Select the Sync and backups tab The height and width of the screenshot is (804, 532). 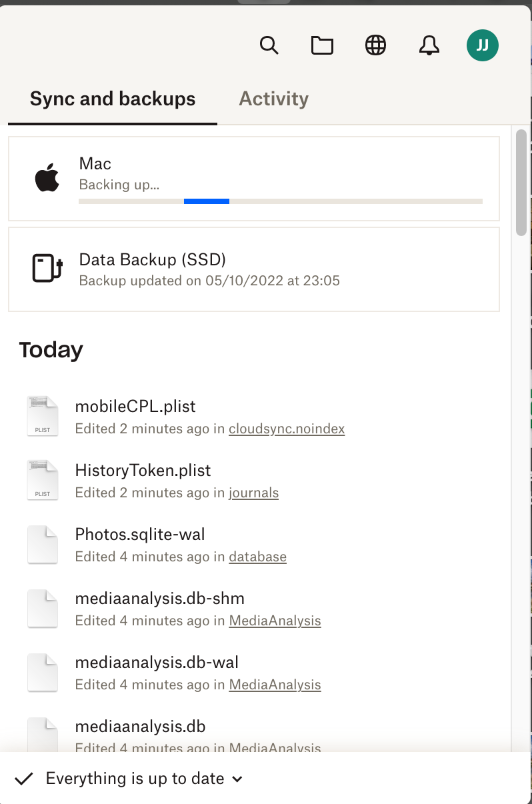pos(111,99)
